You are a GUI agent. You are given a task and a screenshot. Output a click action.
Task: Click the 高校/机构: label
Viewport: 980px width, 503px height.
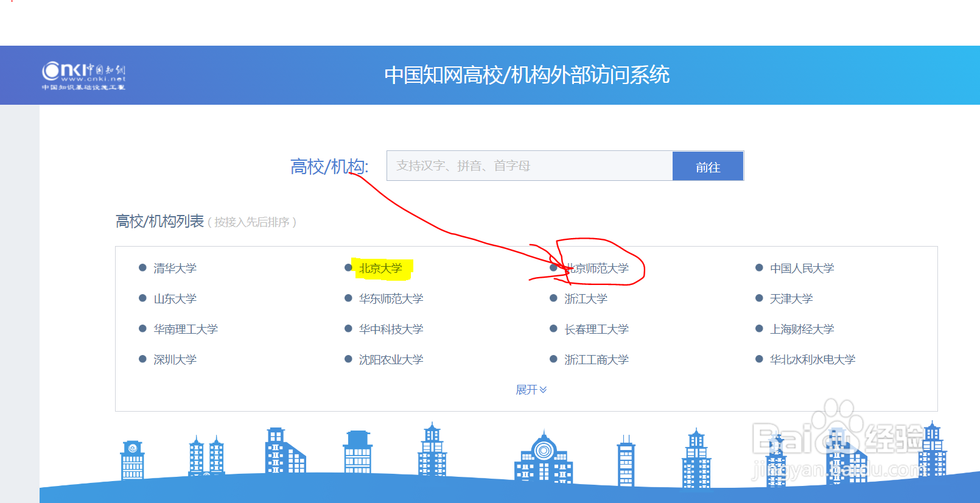329,166
